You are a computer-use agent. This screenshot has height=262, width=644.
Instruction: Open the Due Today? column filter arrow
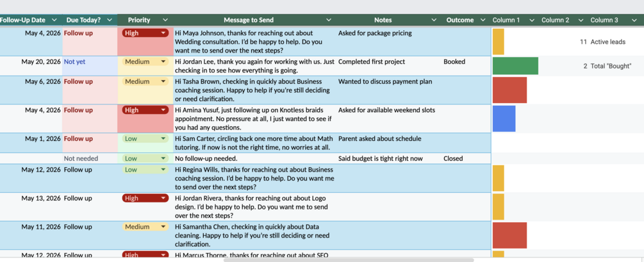109,20
